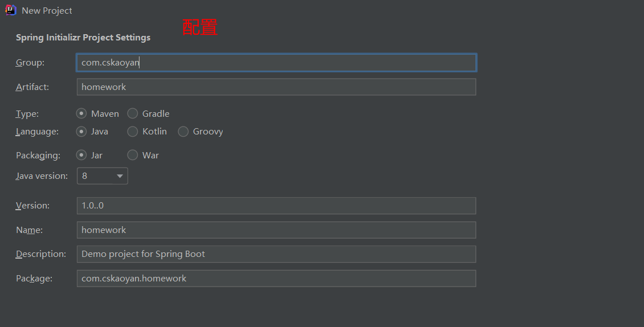Click the Group field label
Viewport: 644px width, 327px height.
coord(30,63)
